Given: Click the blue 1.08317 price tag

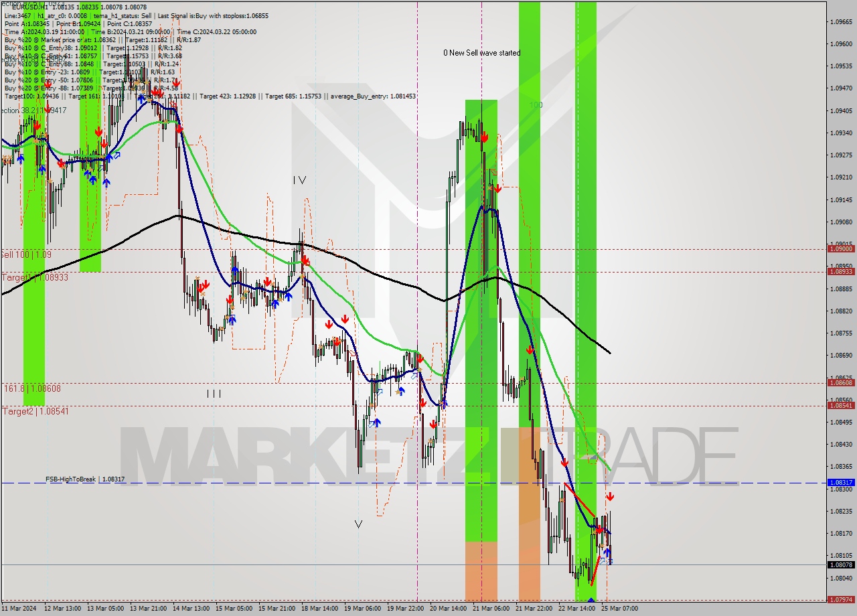Looking at the screenshot, I should click(x=840, y=482).
